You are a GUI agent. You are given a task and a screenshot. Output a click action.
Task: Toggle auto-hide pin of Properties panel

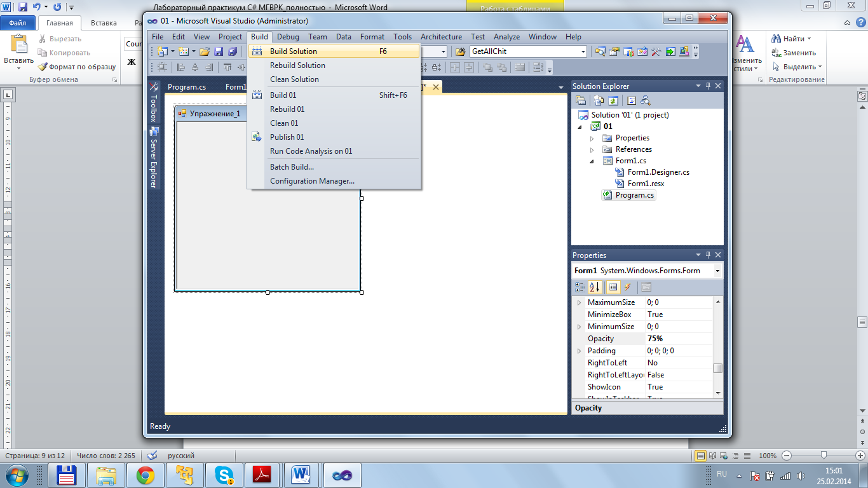click(x=708, y=255)
